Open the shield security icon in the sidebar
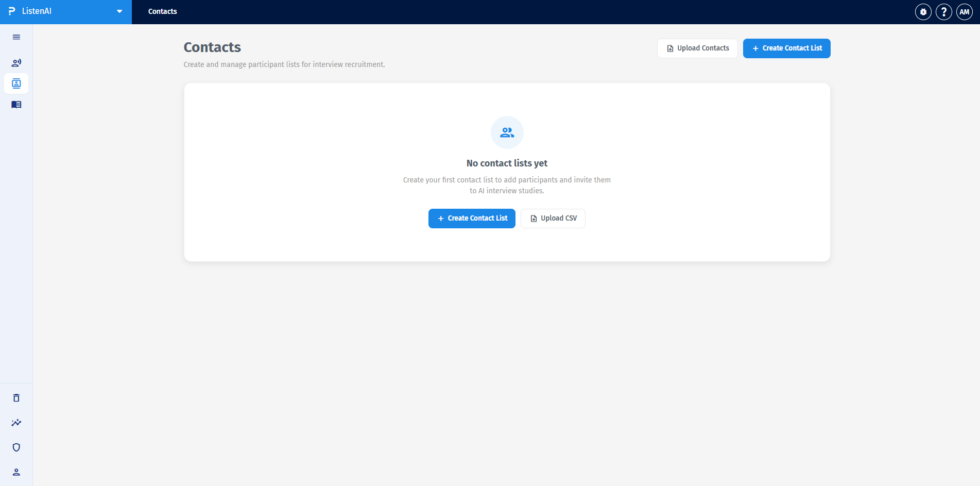Viewport: 980px width, 486px height. click(16, 447)
